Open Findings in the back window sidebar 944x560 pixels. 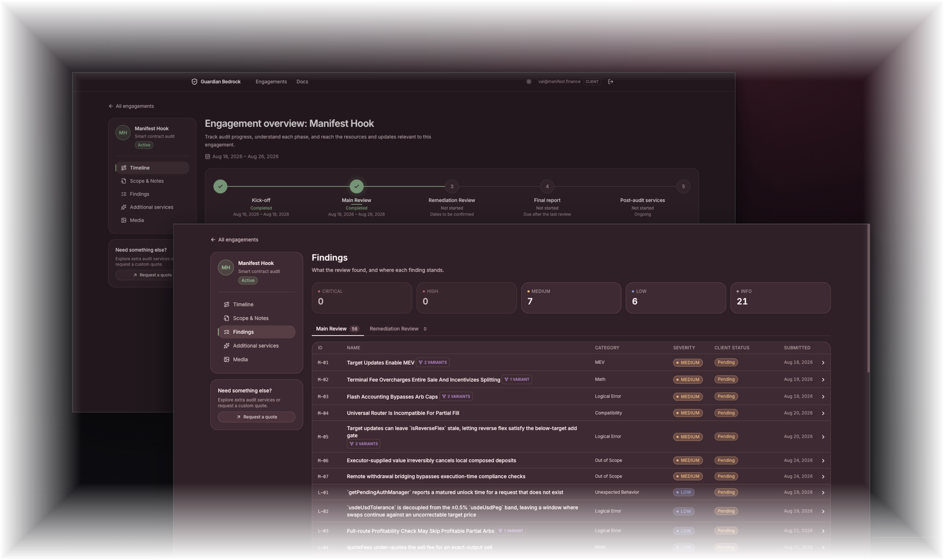152,194
